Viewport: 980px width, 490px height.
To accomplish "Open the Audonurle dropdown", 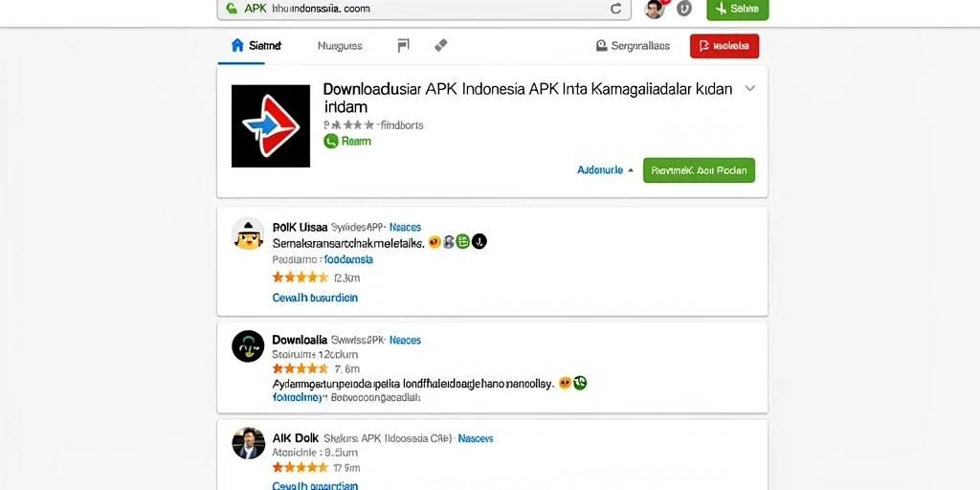I will point(605,170).
